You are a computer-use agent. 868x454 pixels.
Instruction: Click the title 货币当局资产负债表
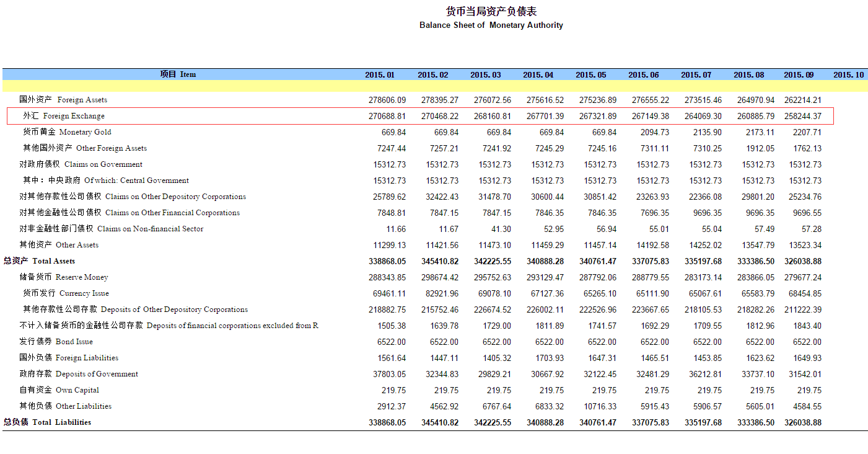pyautogui.click(x=491, y=12)
